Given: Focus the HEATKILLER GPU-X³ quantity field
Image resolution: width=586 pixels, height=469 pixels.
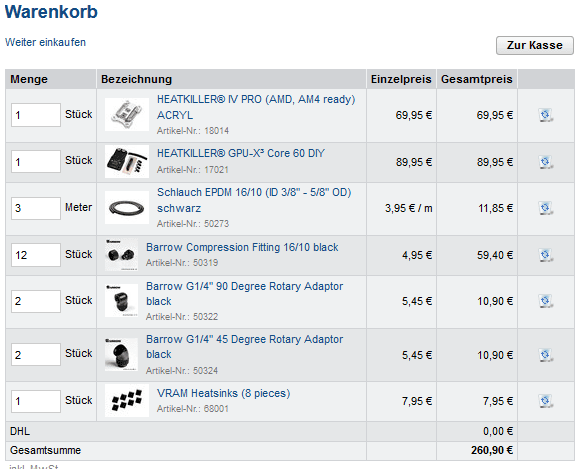Looking at the screenshot, I should pos(36,161).
